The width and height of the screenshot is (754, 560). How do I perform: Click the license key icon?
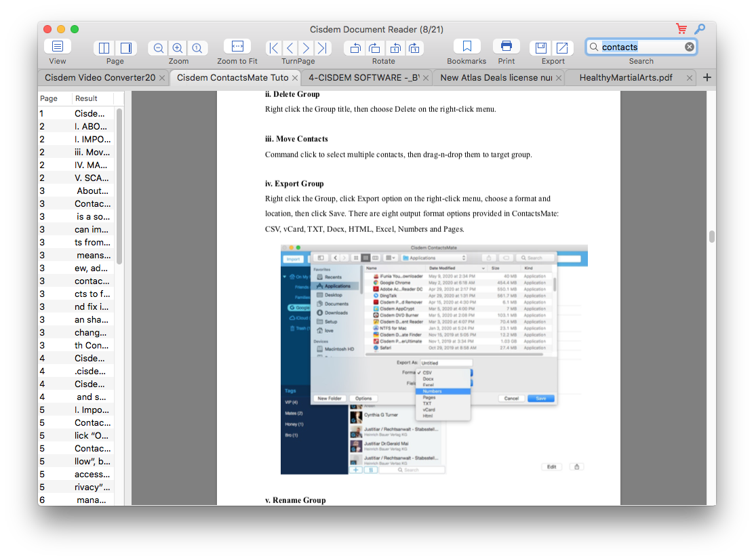700,29
